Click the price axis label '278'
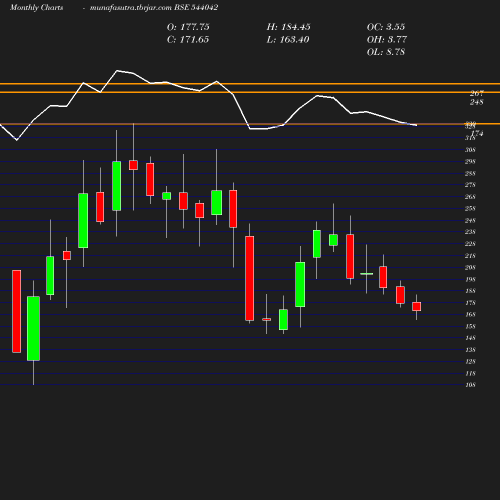 pos(470,185)
